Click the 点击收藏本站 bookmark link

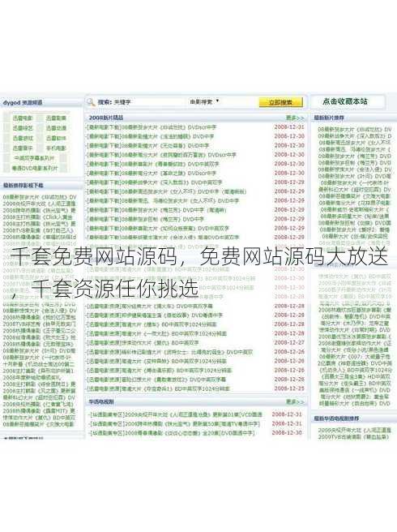pos(345,101)
